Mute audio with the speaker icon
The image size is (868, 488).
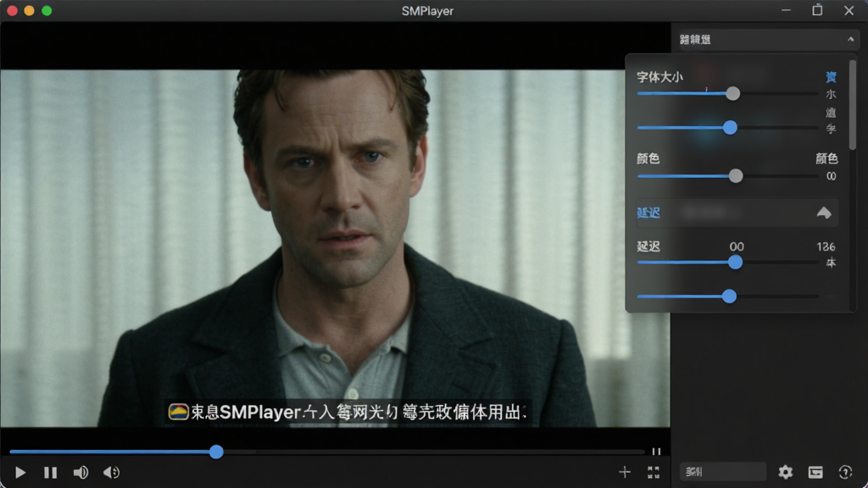tap(81, 473)
